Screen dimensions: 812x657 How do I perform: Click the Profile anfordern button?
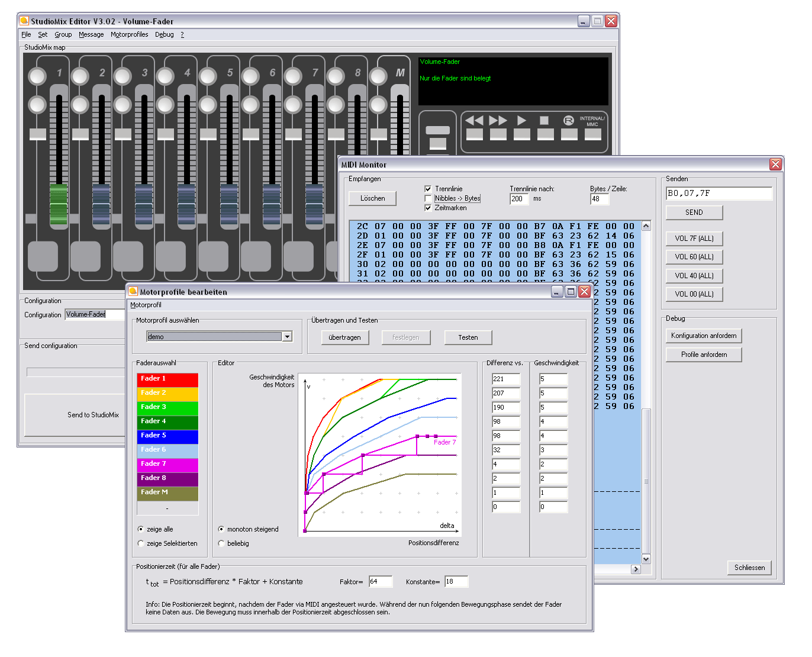click(704, 355)
